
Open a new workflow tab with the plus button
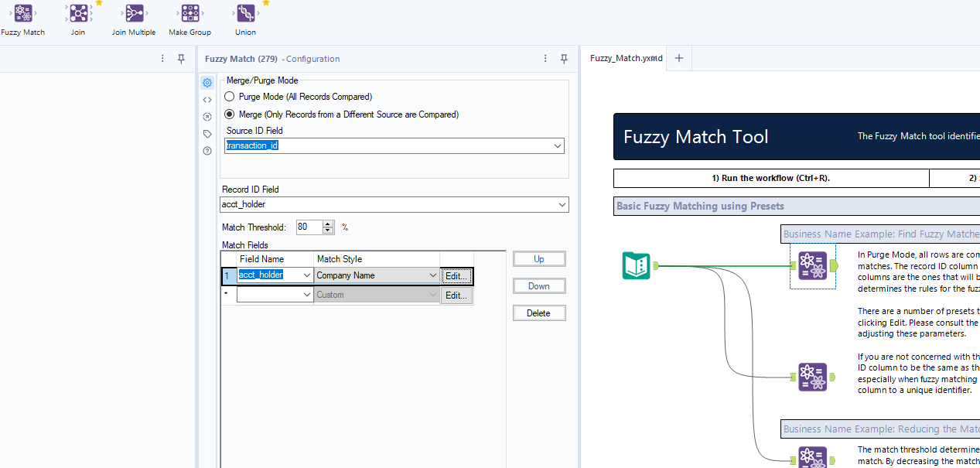coord(678,58)
